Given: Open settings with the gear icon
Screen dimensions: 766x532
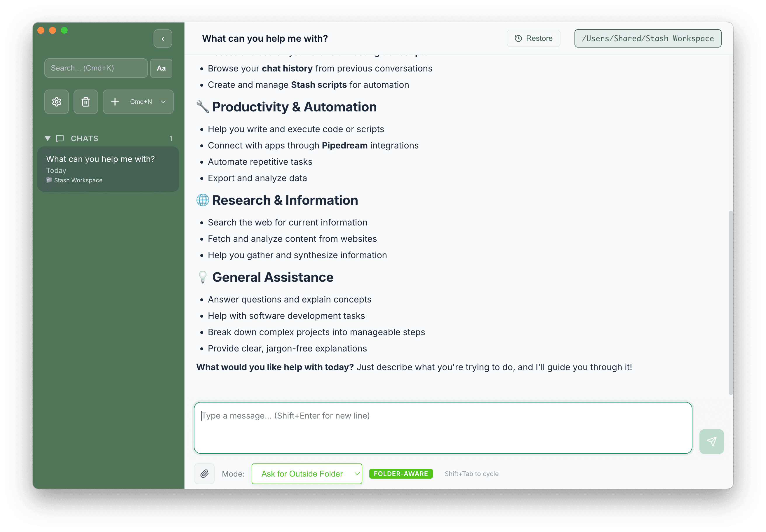Looking at the screenshot, I should 56,102.
